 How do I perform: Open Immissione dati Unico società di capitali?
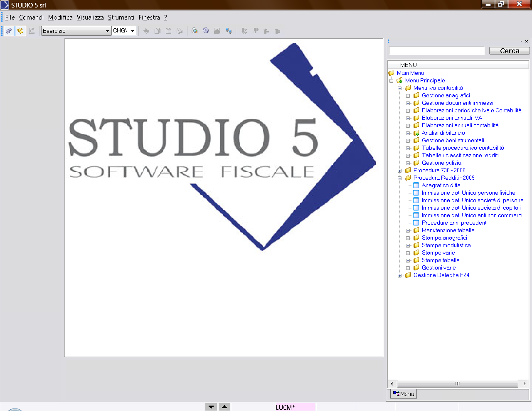point(471,208)
